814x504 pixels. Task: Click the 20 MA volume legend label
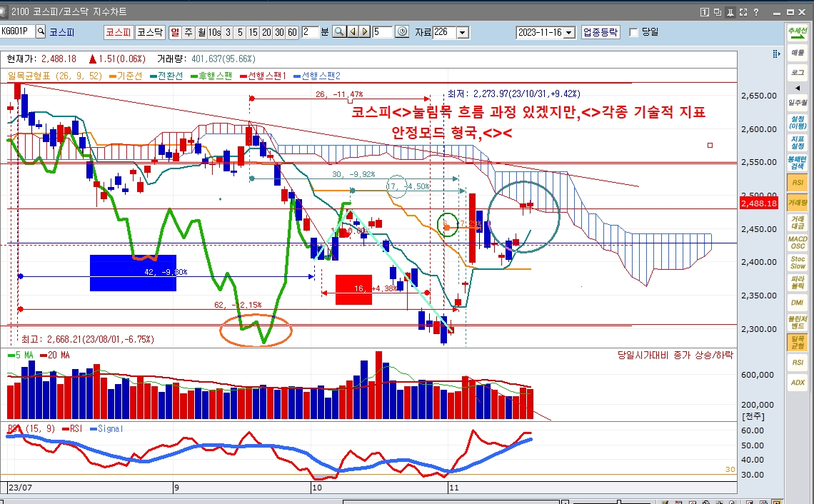tap(59, 355)
